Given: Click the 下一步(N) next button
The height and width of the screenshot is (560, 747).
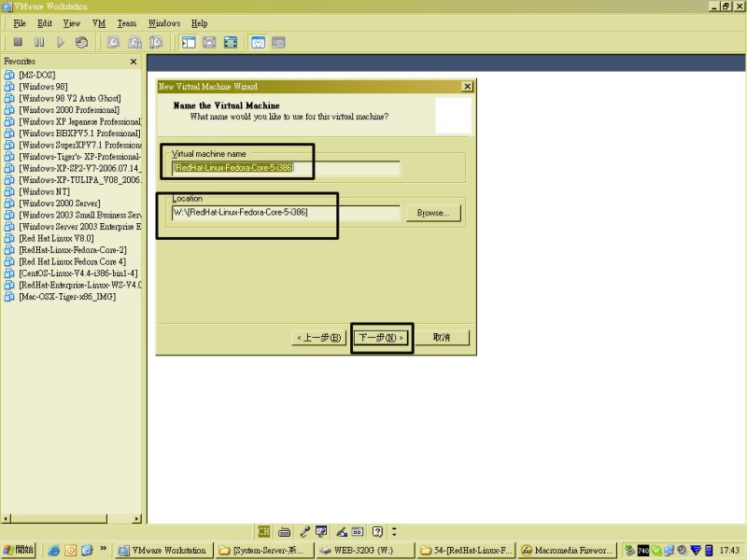Looking at the screenshot, I should click(x=381, y=338).
